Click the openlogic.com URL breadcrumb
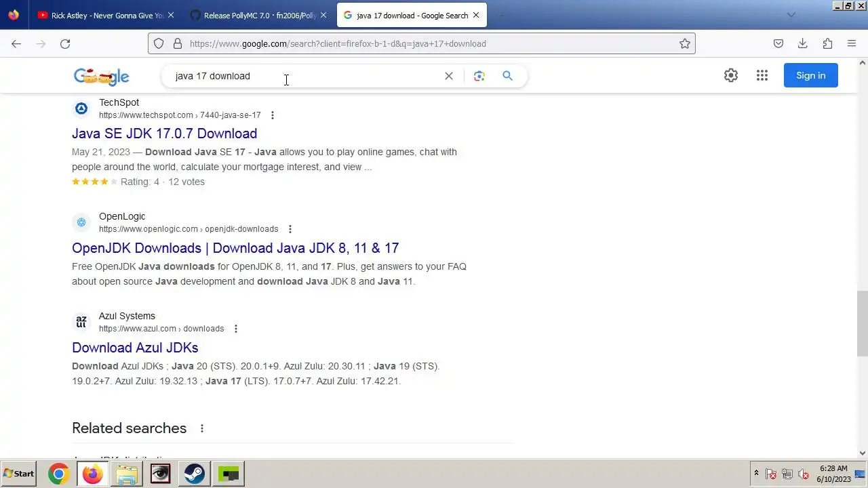 189,229
